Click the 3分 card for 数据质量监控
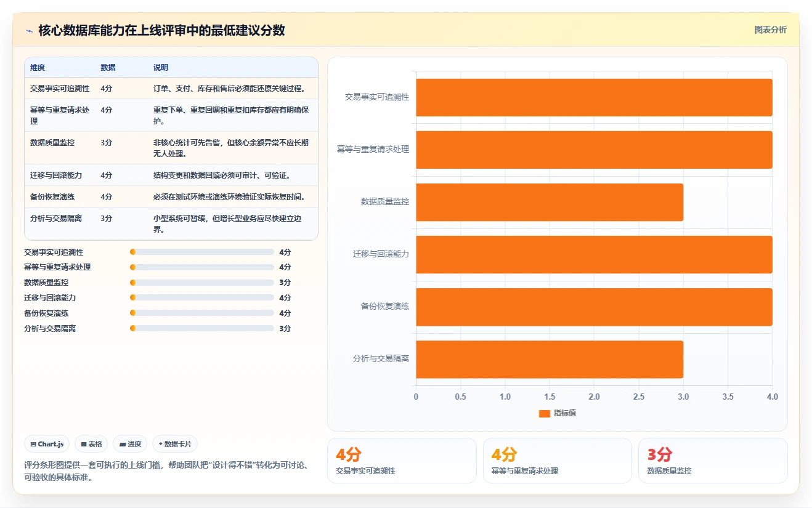Image resolution: width=812 pixels, height=508 pixels. tap(713, 461)
